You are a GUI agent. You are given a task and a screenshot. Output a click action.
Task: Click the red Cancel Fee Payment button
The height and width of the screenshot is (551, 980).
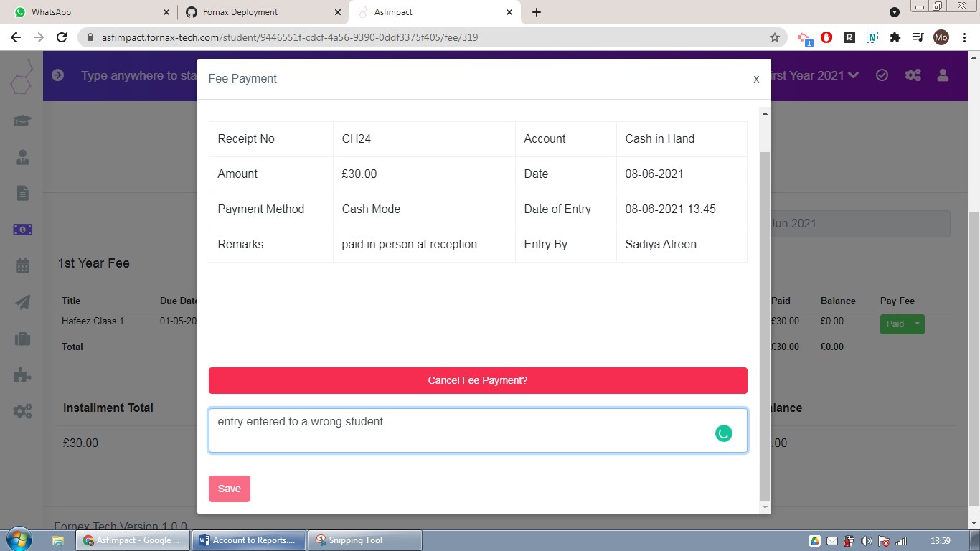pos(478,380)
